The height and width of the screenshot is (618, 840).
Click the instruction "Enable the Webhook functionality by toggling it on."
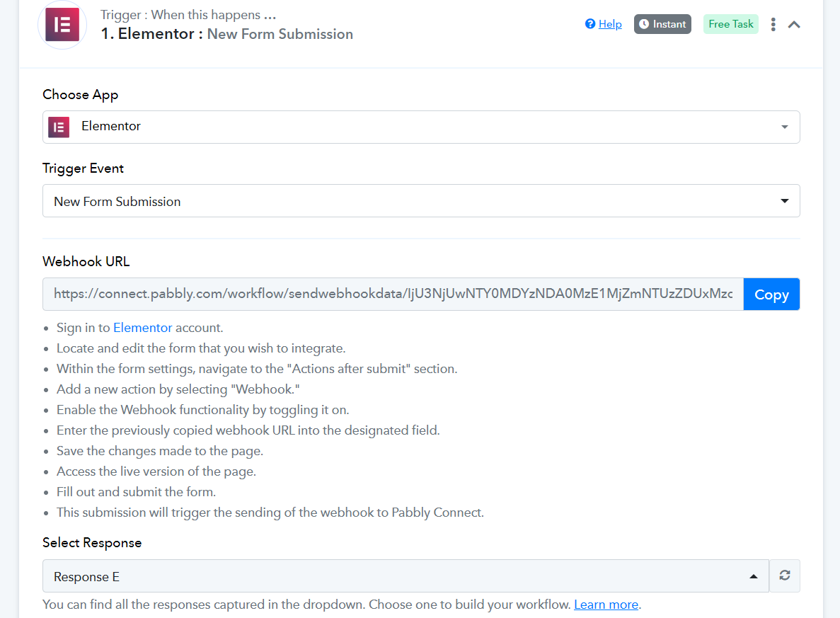tap(203, 410)
